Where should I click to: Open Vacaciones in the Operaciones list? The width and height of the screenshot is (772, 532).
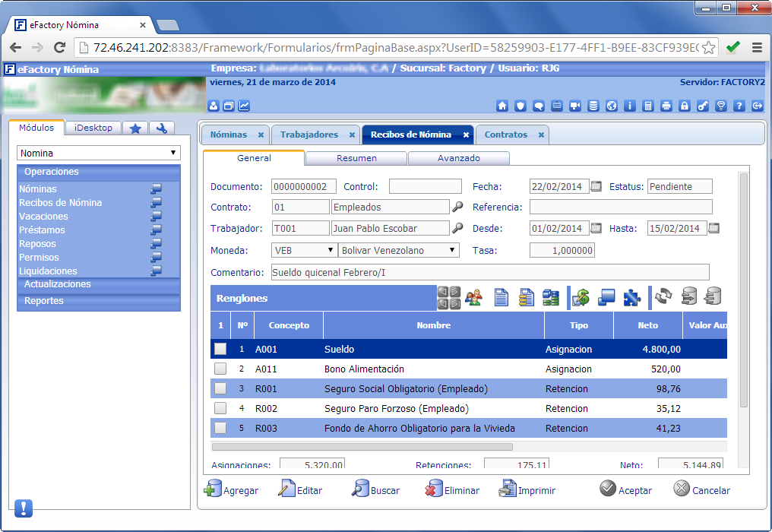[43, 217]
